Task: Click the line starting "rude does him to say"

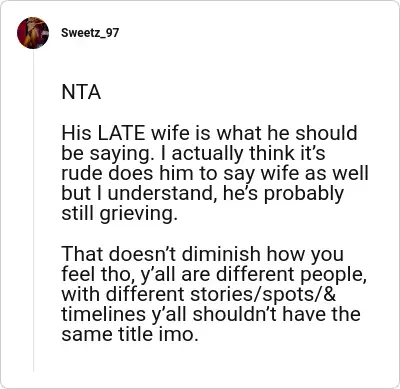Action: 215,174
